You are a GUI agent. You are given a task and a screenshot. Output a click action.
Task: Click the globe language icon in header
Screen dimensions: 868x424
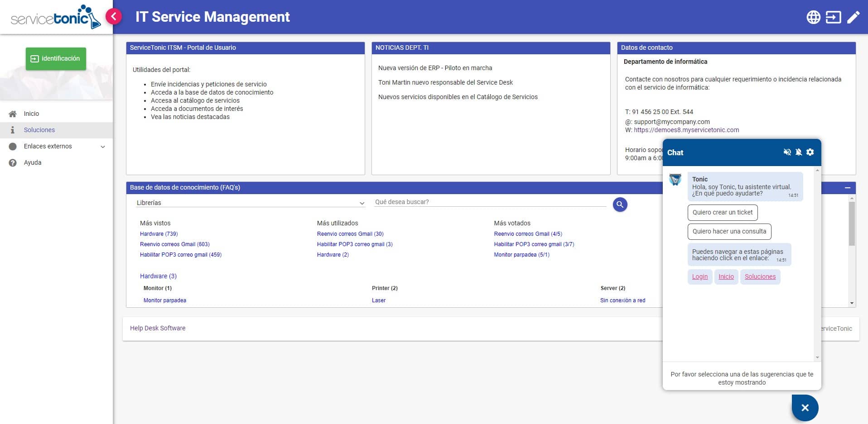813,17
